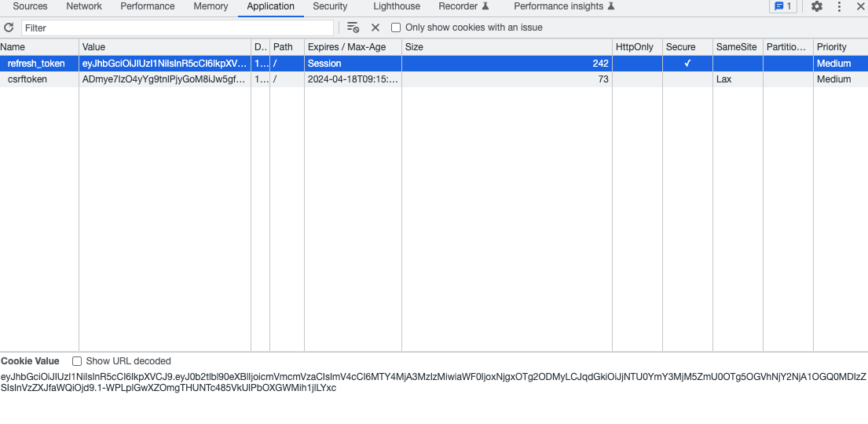Viewport: 868px width, 424px height.
Task: Sort by Priority column header
Action: click(x=841, y=47)
